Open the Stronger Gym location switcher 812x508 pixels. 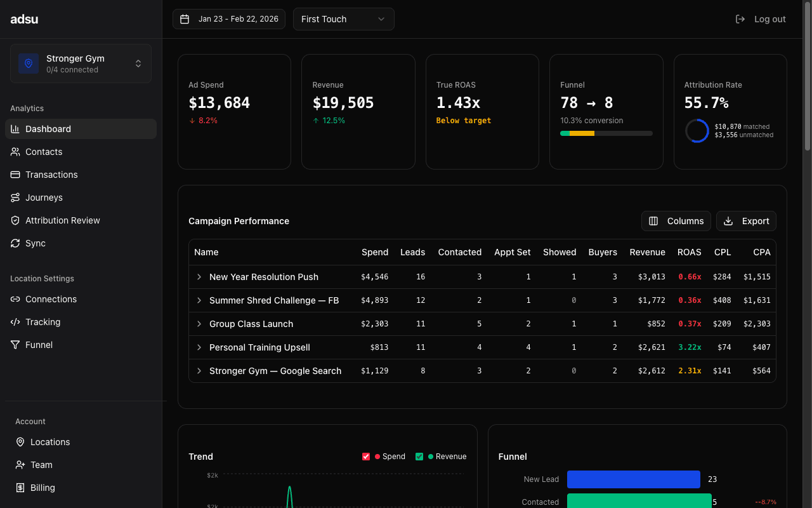(81, 63)
